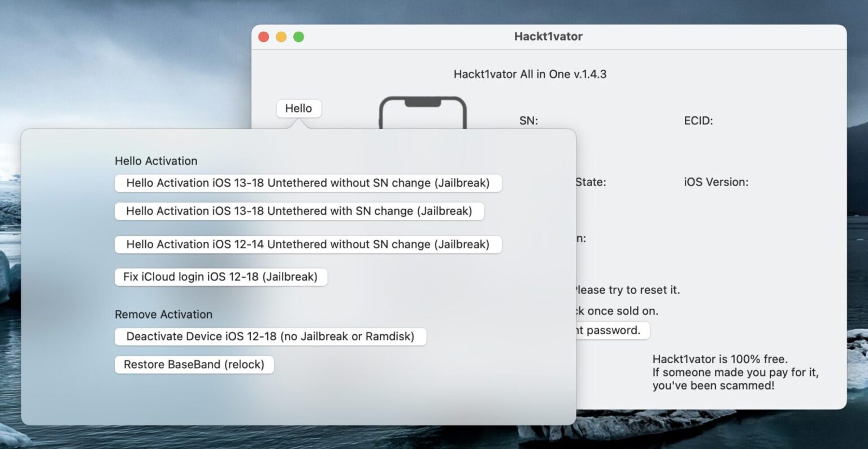Click the green zoom traffic light
The image size is (868, 449).
coord(298,36)
